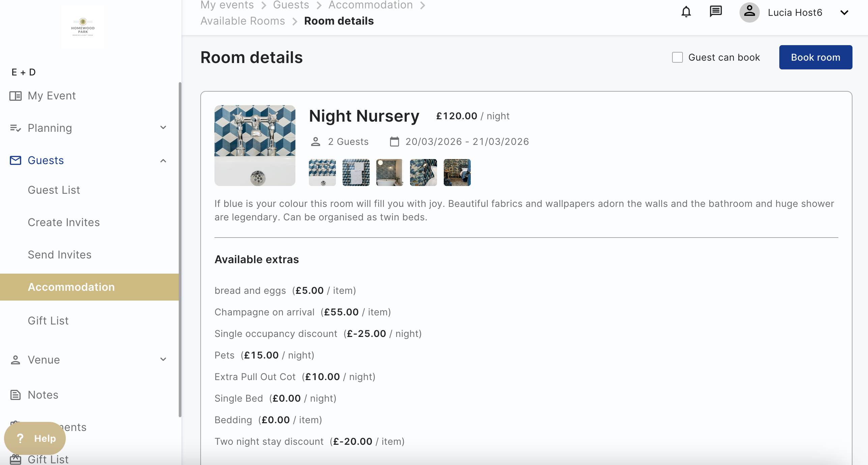Click the Planning checklist icon
The height and width of the screenshot is (465, 868).
[x=16, y=128]
